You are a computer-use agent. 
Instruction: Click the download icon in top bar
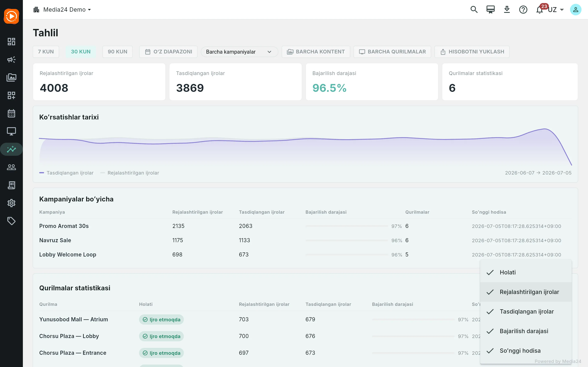pos(507,10)
